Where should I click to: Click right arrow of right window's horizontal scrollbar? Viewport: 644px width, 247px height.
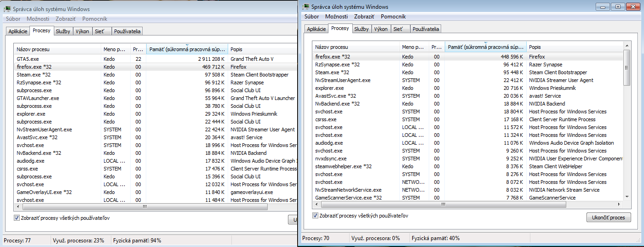(x=619, y=204)
